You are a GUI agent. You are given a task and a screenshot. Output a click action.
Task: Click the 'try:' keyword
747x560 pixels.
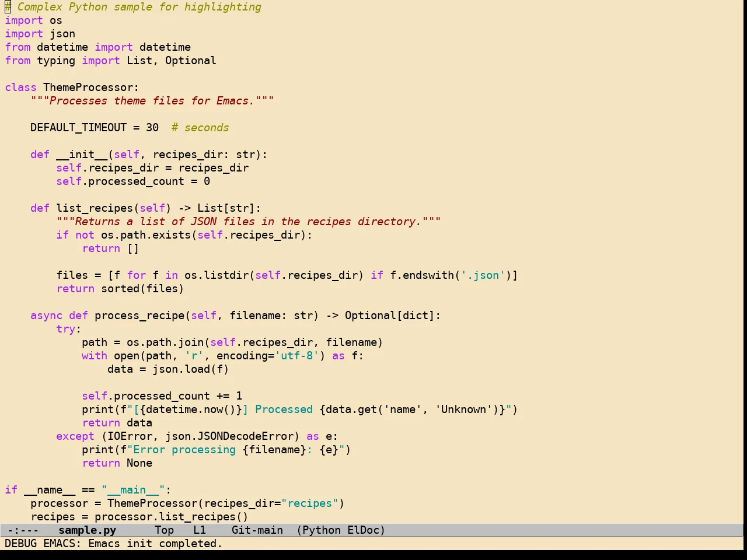coord(69,329)
